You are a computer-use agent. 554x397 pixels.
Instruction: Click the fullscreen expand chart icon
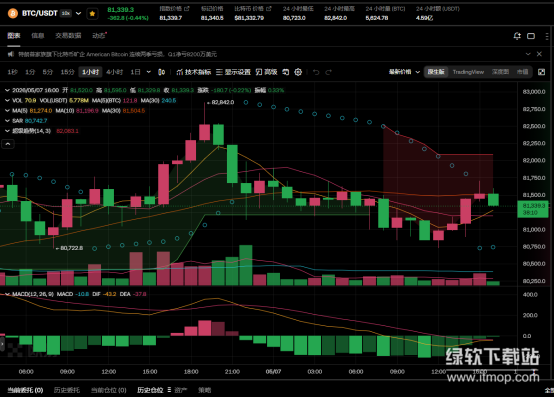pyautogui.click(x=541, y=72)
